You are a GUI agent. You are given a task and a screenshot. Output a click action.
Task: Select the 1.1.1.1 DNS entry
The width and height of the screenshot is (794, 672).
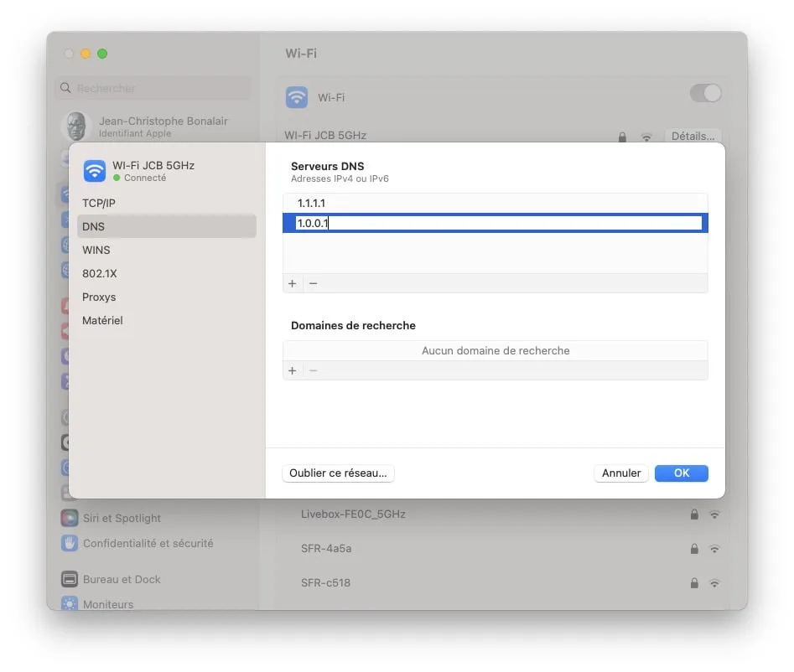[x=496, y=203]
